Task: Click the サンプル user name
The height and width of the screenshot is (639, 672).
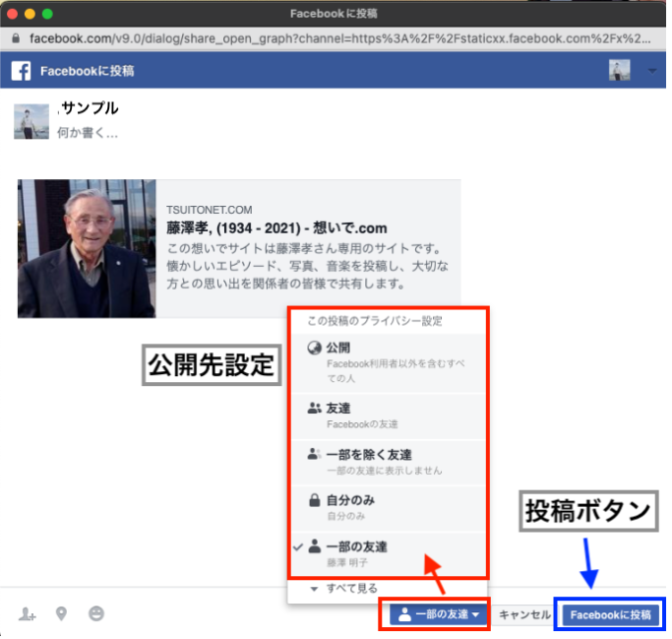Action: (x=90, y=108)
